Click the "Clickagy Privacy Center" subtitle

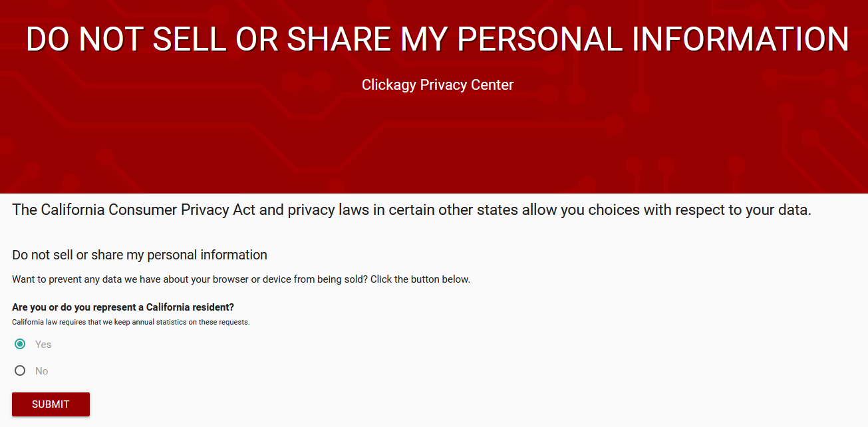pyautogui.click(x=437, y=84)
